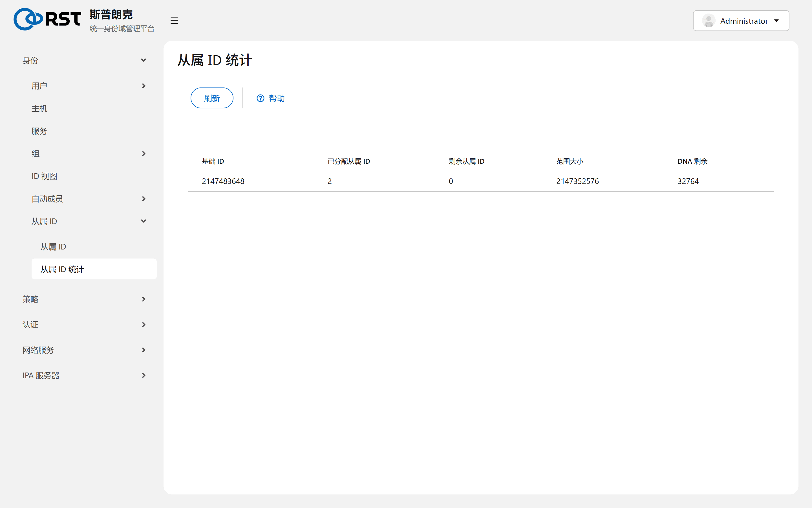Click the value 2147352576

(577, 181)
